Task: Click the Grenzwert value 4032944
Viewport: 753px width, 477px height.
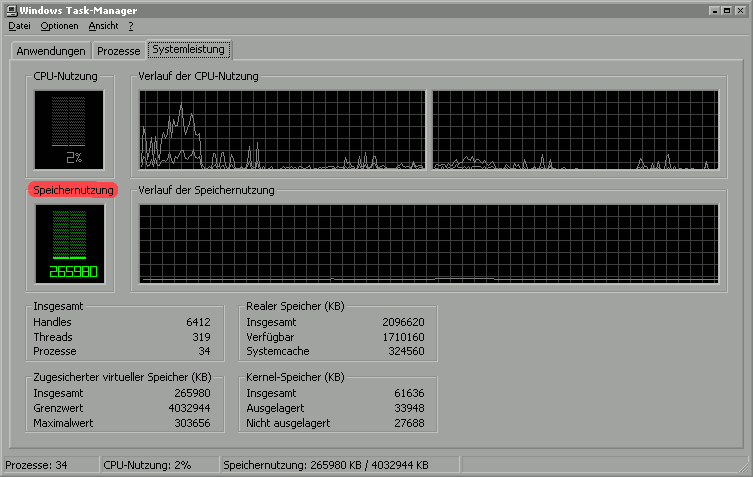Action: 189,408
